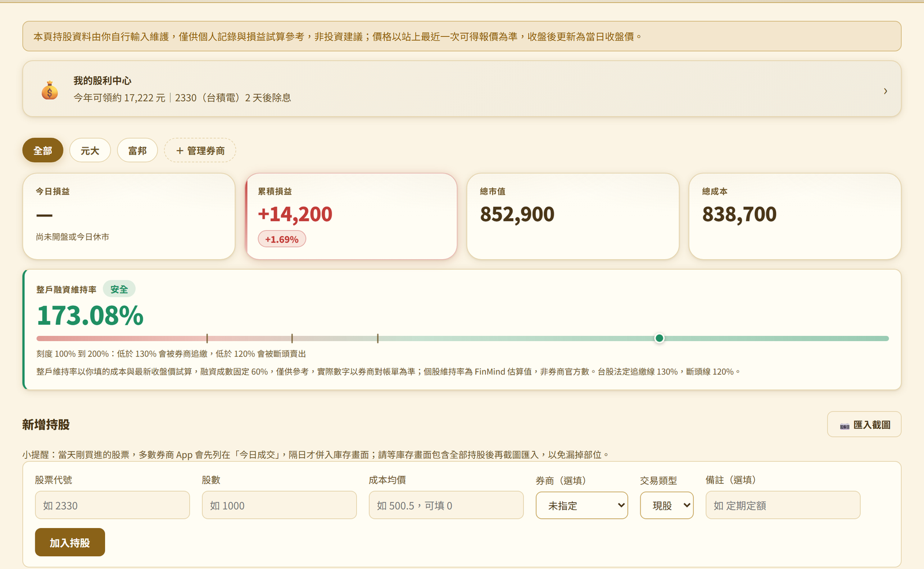924x569 pixels.
Task: Click the 852,900 total market value
Action: 517,214
